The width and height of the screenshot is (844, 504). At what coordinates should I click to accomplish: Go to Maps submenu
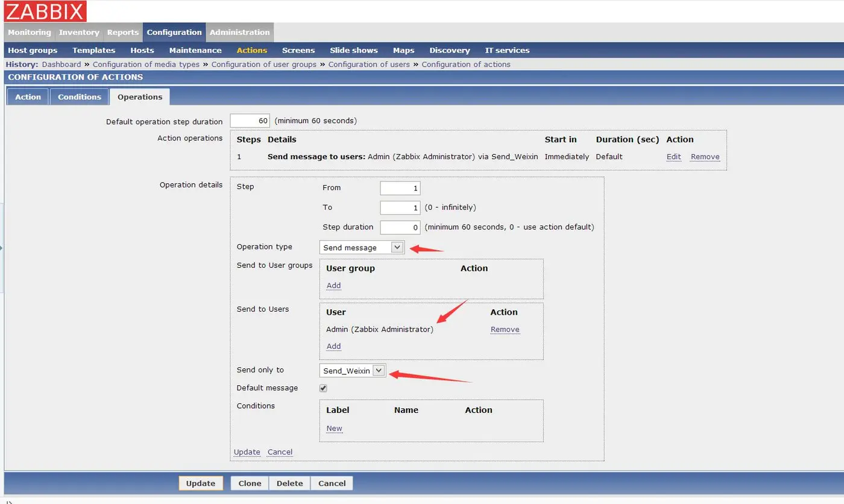coord(404,50)
